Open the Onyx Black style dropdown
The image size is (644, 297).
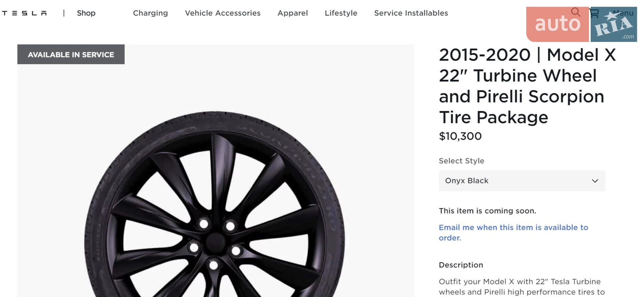click(522, 181)
